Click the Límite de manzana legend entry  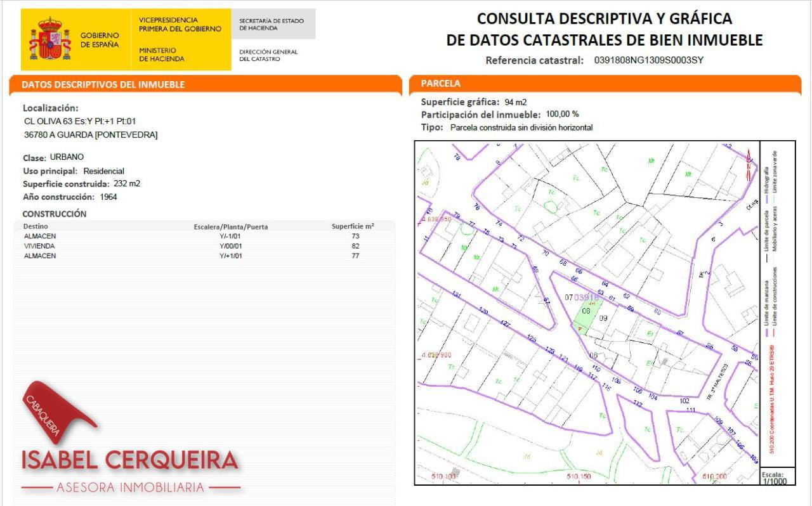pyautogui.click(x=766, y=302)
